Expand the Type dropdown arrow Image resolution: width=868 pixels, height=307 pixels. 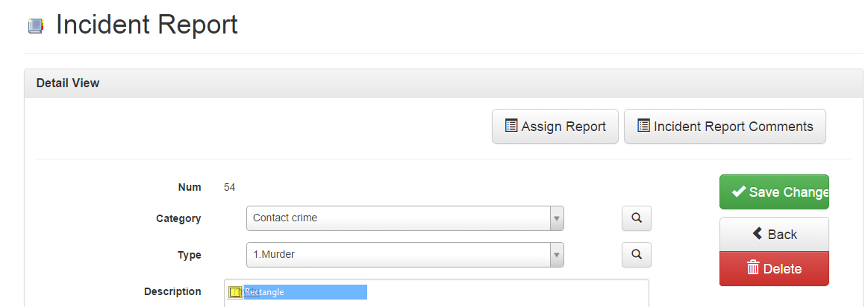(557, 254)
